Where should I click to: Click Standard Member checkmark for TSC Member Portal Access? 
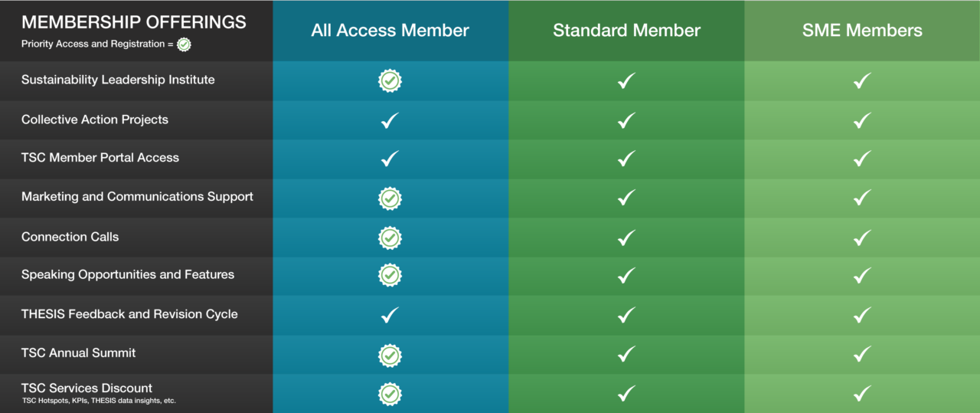(x=626, y=159)
